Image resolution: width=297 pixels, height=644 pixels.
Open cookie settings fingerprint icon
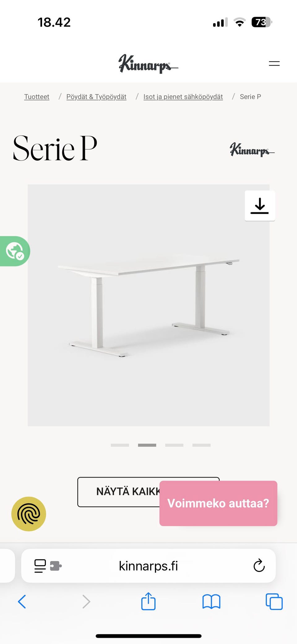[x=29, y=514]
